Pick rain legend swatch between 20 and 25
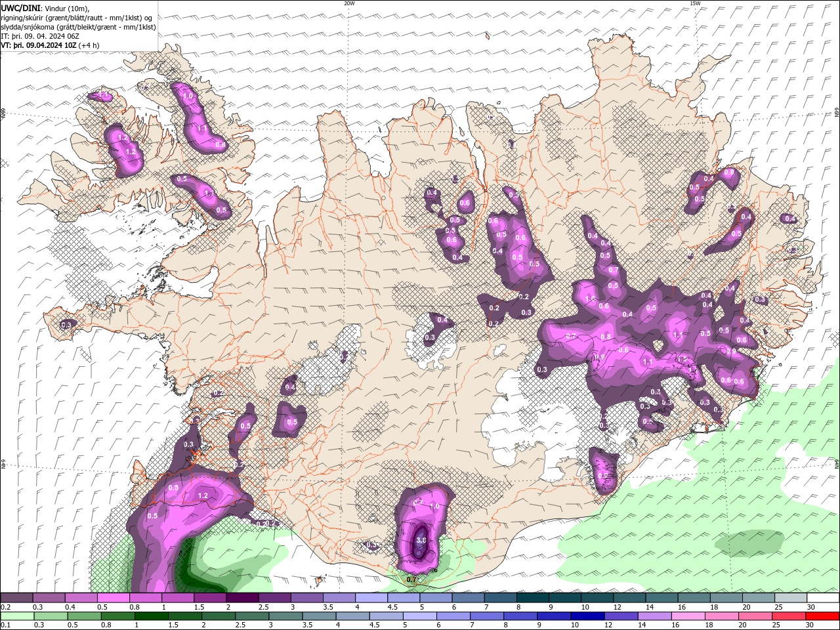This screenshot has height=630, width=840. (756, 616)
